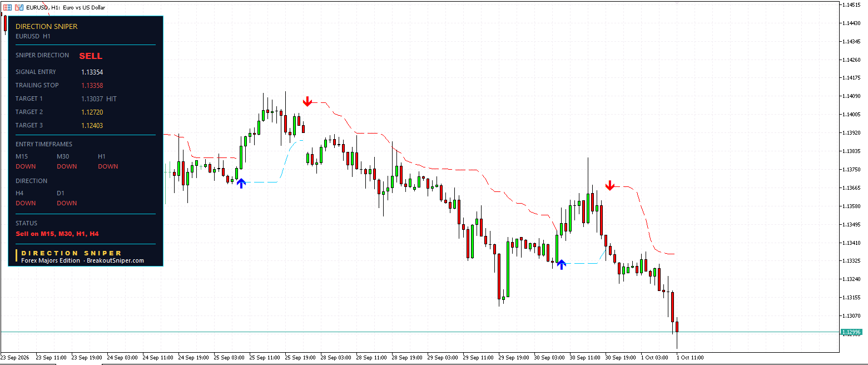The width and height of the screenshot is (868, 365).
Task: Click the ENTRY TIMEFRAMES section label
Action: [x=44, y=144]
